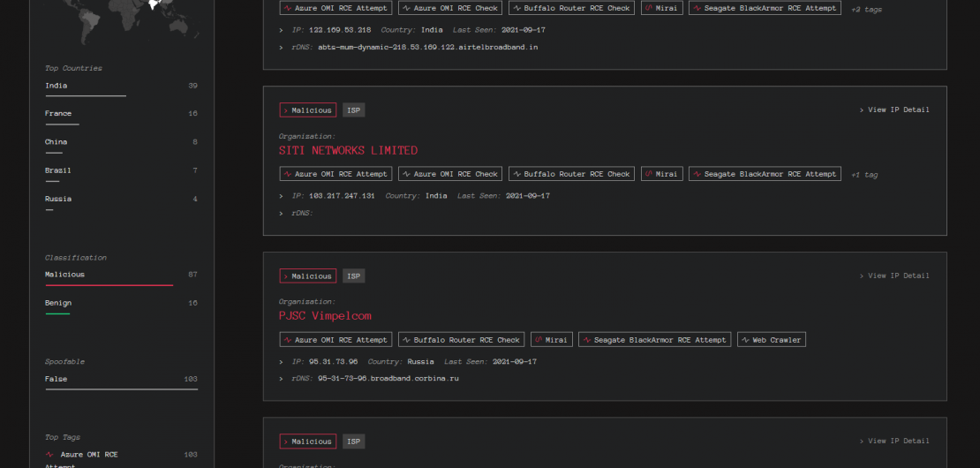Click Azure OMI RCE tag icon in Top Tags sidebar

click(49, 455)
